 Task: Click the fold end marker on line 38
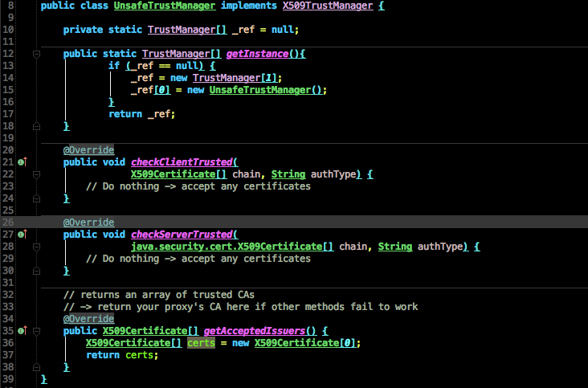(36, 367)
